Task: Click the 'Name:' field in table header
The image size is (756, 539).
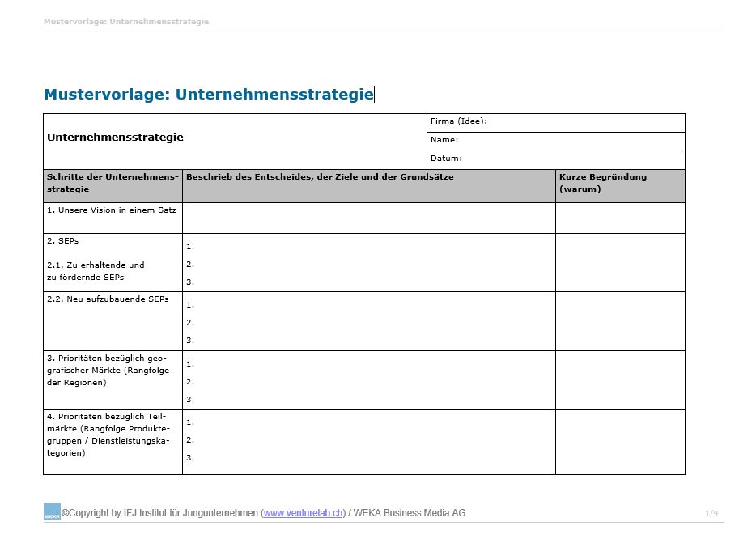Action: [x=555, y=141]
